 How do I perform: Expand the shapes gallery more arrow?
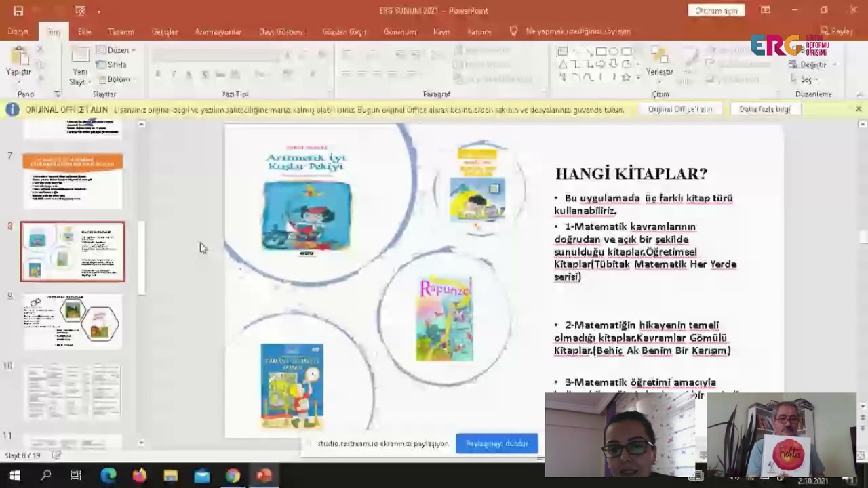pos(637,78)
